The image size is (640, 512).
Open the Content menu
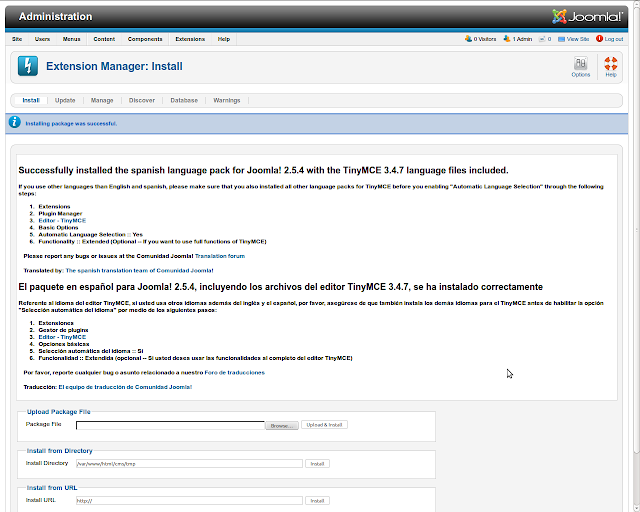(x=104, y=39)
